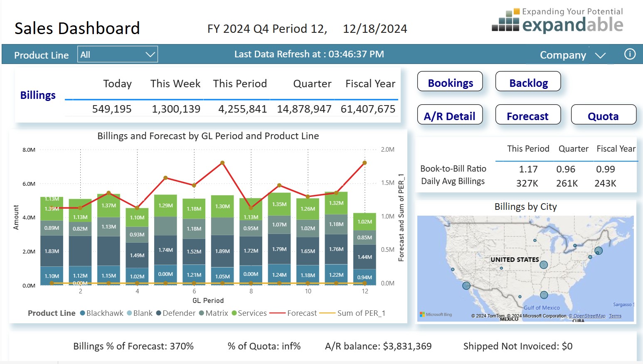This screenshot has height=364, width=643.
Task: Click the Terms link on the map
Action: [615, 316]
